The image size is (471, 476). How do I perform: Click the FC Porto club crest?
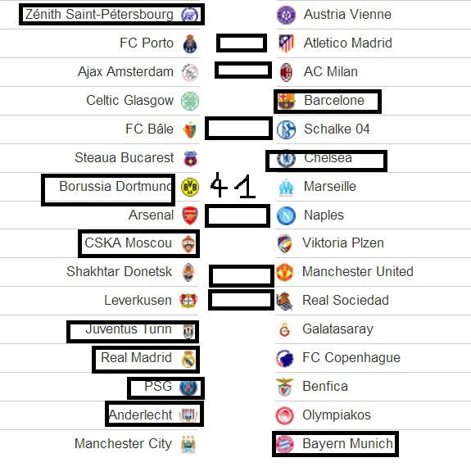coord(190,43)
